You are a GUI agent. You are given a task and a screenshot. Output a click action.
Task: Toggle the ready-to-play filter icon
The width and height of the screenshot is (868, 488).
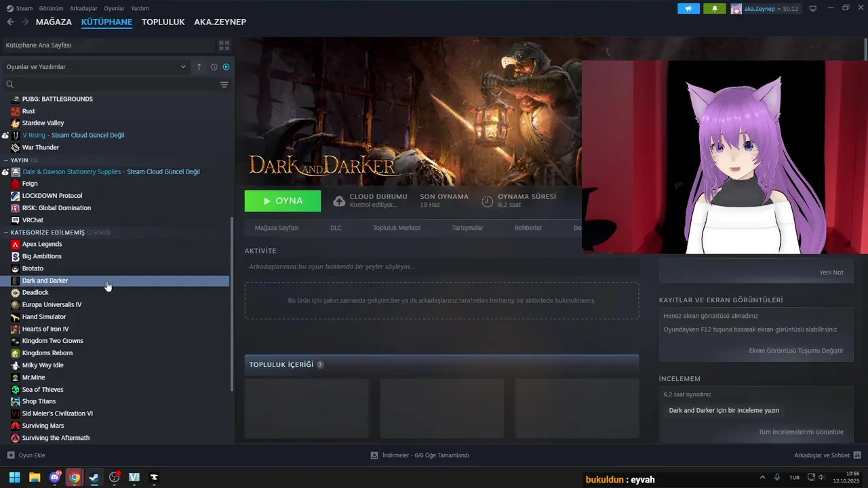(x=226, y=67)
